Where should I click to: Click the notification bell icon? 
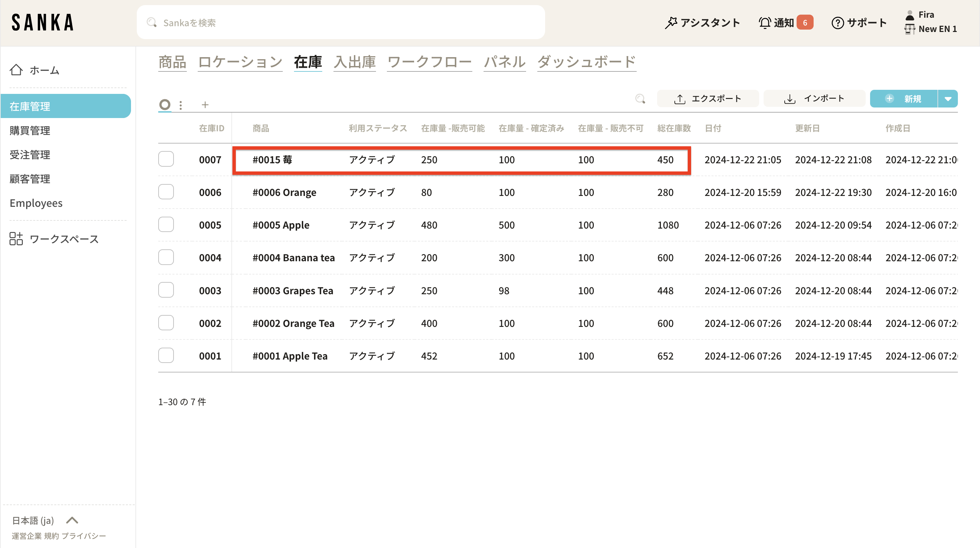tap(765, 23)
